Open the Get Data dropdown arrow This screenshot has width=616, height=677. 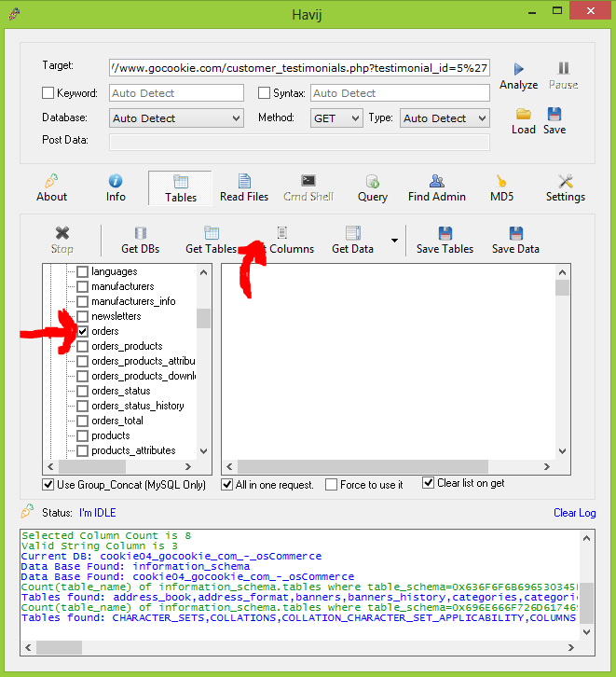point(394,241)
